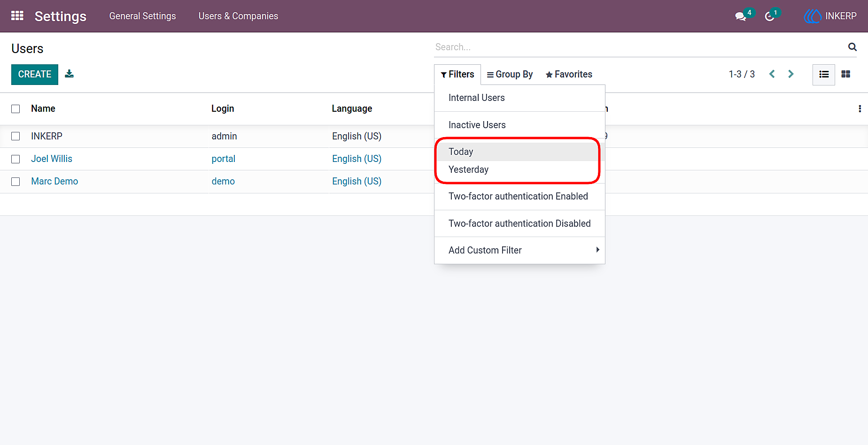Viewport: 868px width, 445px height.
Task: Select Two-factor authentication Enabled filter
Action: click(519, 196)
